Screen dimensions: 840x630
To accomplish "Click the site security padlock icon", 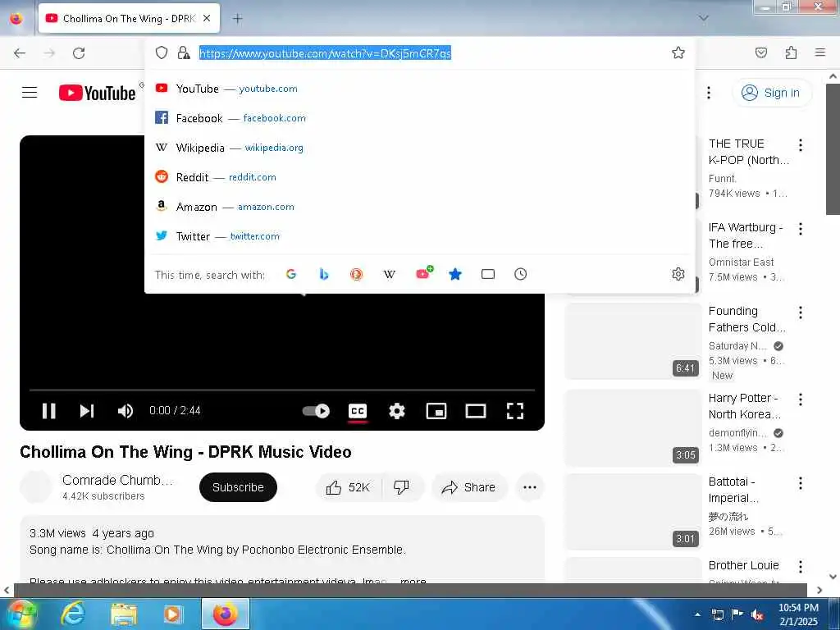I will click(184, 52).
